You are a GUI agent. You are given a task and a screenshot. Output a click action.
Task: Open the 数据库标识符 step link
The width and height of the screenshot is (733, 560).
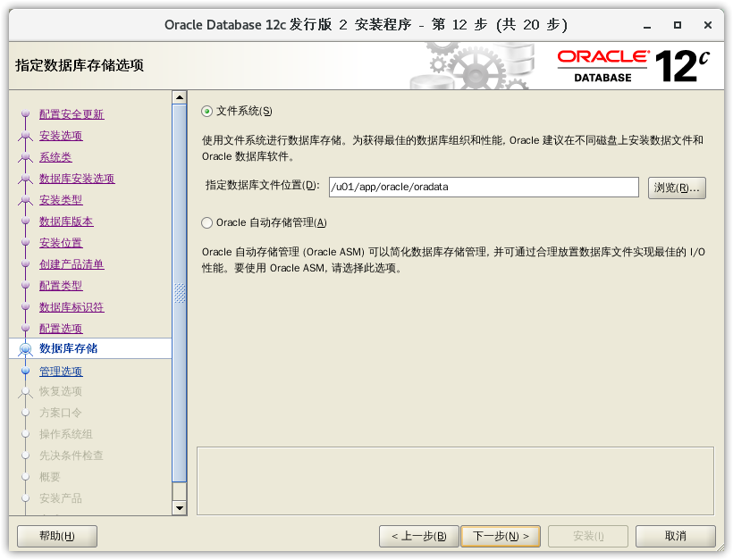[72, 307]
